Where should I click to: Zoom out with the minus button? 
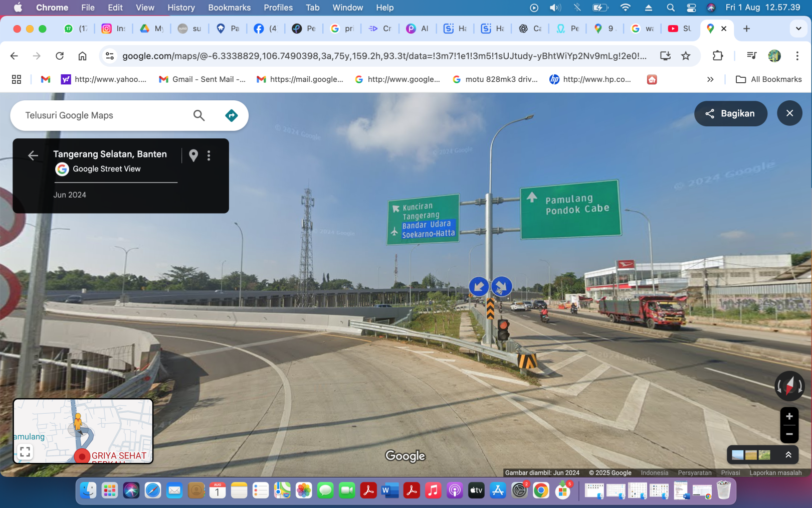(x=789, y=434)
